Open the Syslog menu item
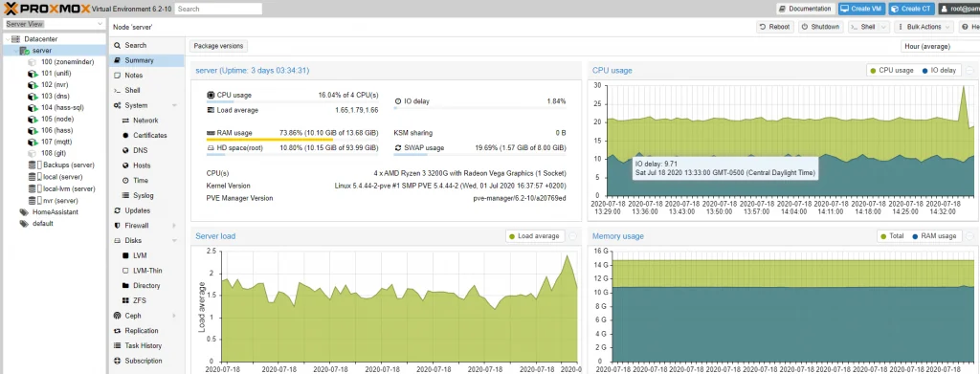 tap(143, 195)
